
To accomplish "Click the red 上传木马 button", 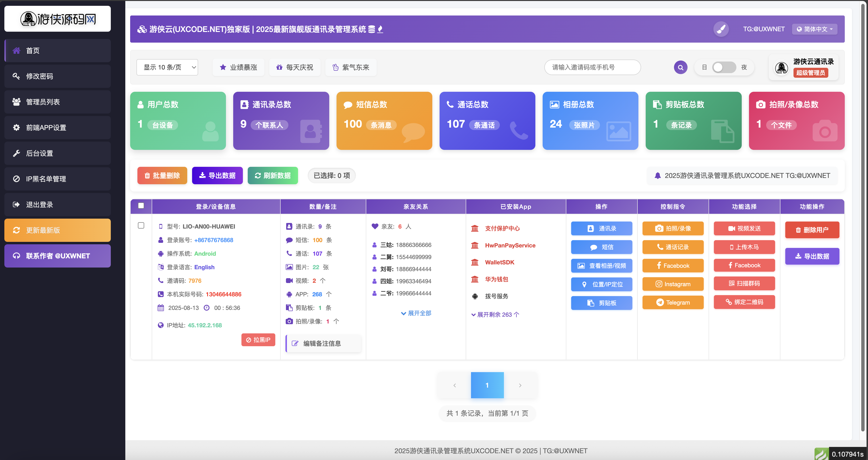I will (x=744, y=247).
